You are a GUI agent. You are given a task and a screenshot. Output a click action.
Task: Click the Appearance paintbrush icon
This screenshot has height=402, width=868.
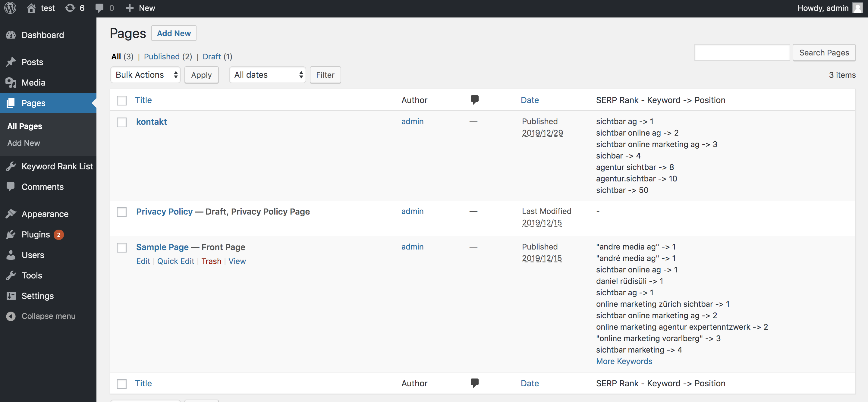(x=11, y=214)
